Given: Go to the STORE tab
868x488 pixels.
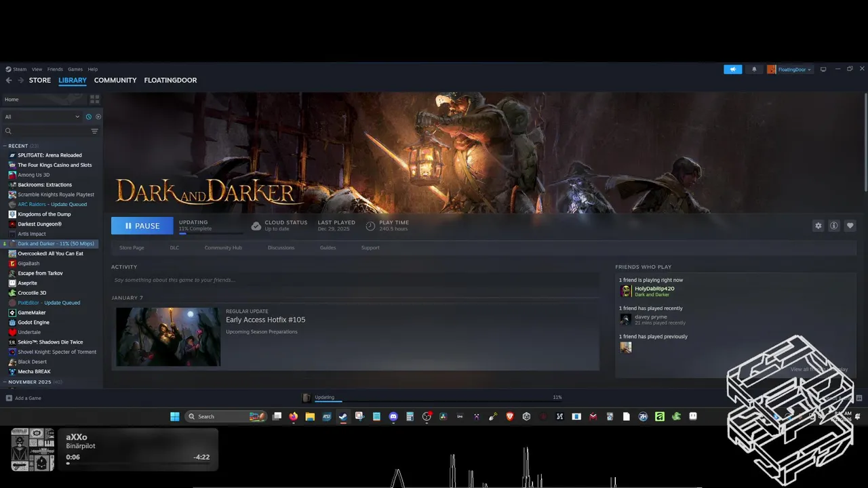Looking at the screenshot, I should 40,80.
